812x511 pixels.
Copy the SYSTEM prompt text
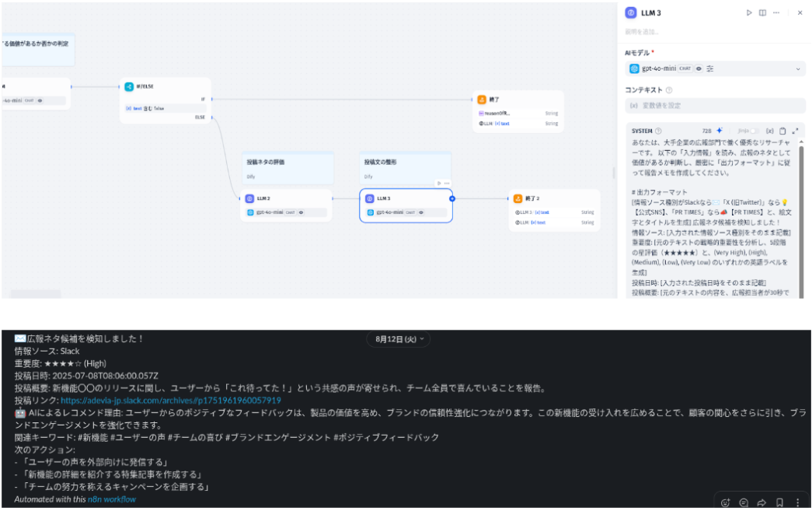[782, 131]
